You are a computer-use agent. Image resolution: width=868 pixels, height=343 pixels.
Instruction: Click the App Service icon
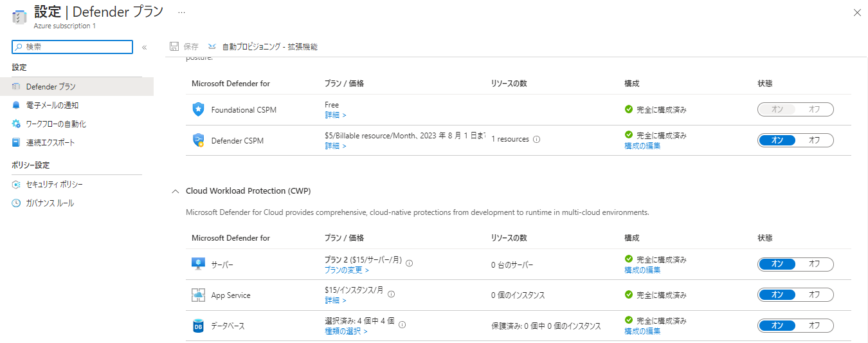pos(198,295)
